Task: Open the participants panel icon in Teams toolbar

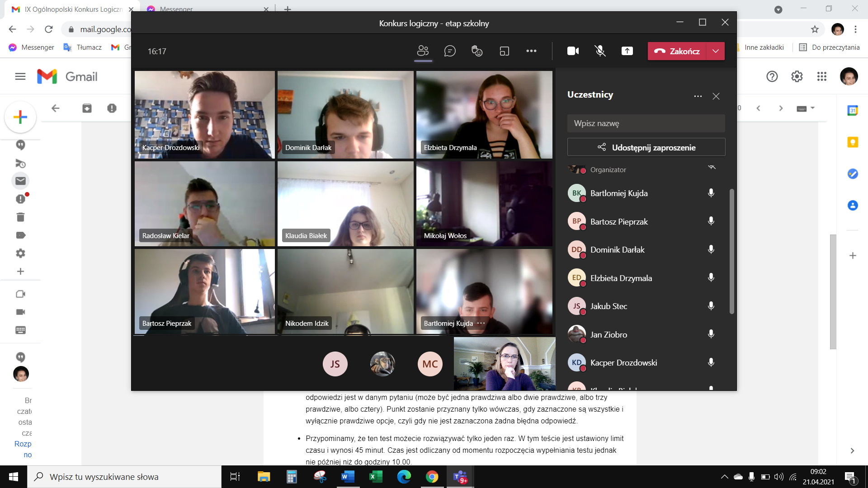Action: pos(423,51)
